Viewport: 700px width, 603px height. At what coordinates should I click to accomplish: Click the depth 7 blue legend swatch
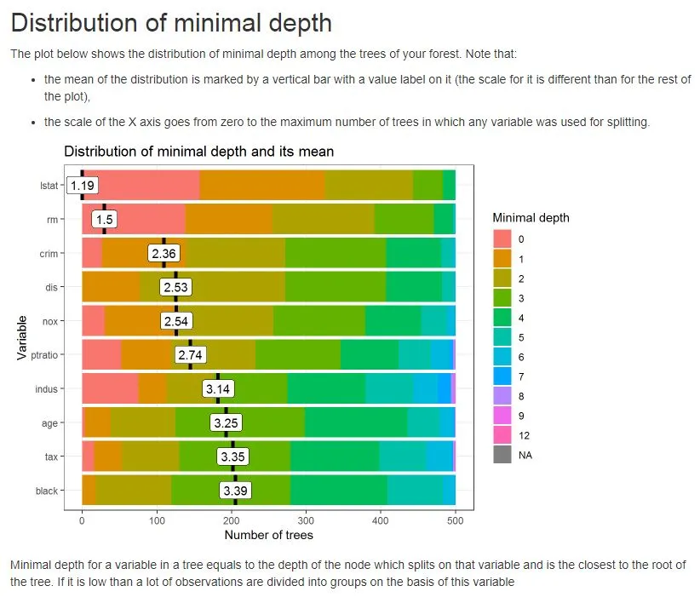click(502, 376)
